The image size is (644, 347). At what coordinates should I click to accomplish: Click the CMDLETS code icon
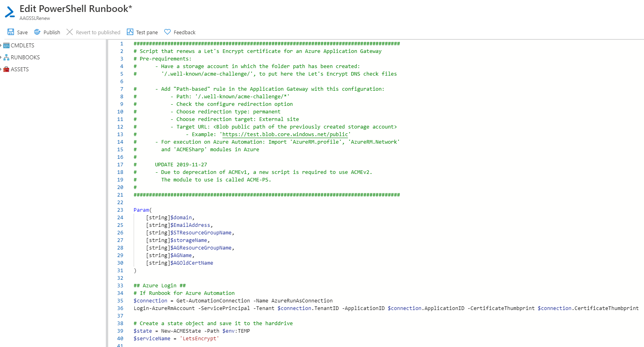[6, 45]
